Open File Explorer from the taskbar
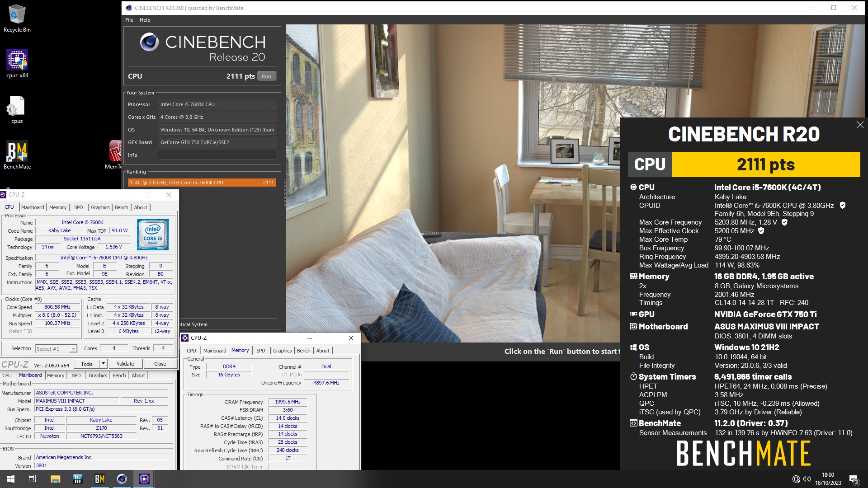Image resolution: width=868 pixels, height=488 pixels. tap(55, 479)
